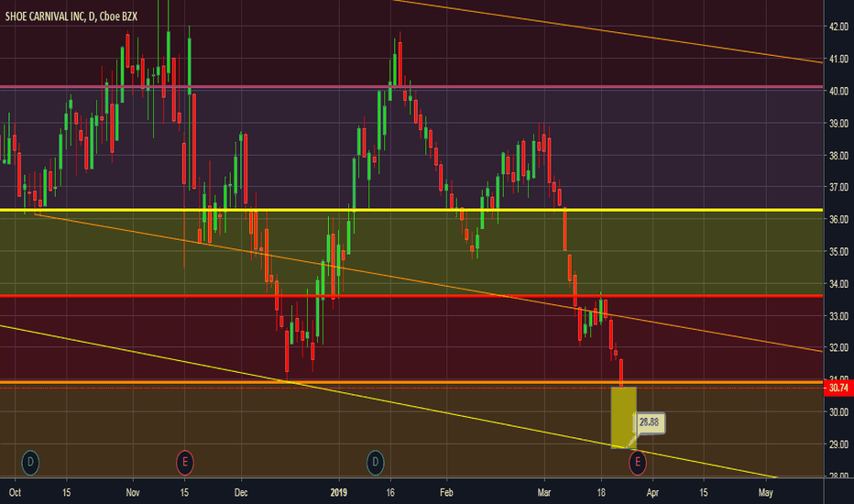Click the earnings E marker before April
The width and height of the screenshot is (854, 504).
click(638, 463)
